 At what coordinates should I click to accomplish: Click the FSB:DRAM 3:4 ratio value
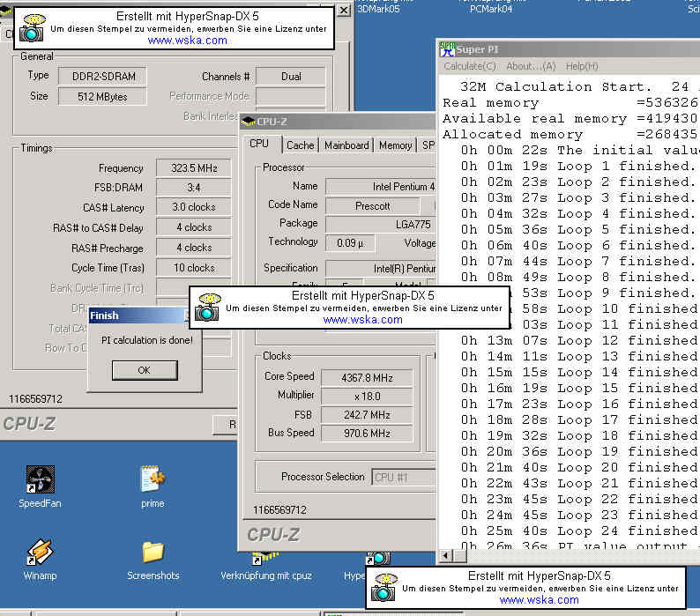[194, 188]
